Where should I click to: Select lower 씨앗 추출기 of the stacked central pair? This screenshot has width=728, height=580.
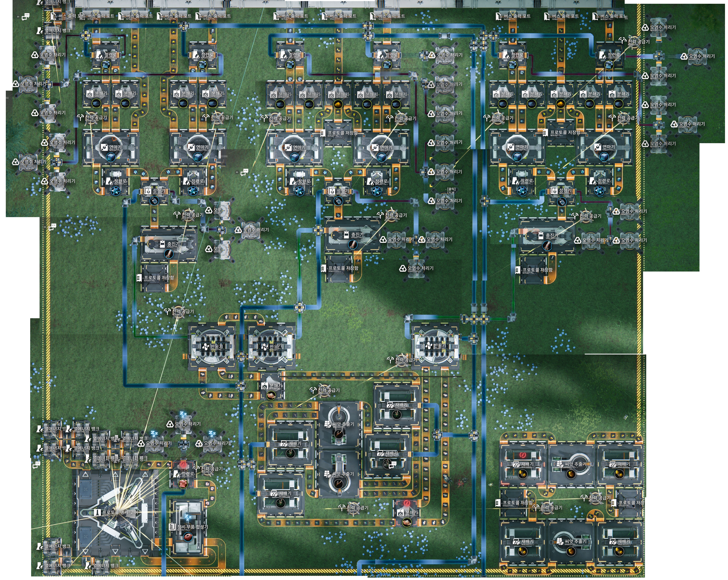tap(339, 474)
